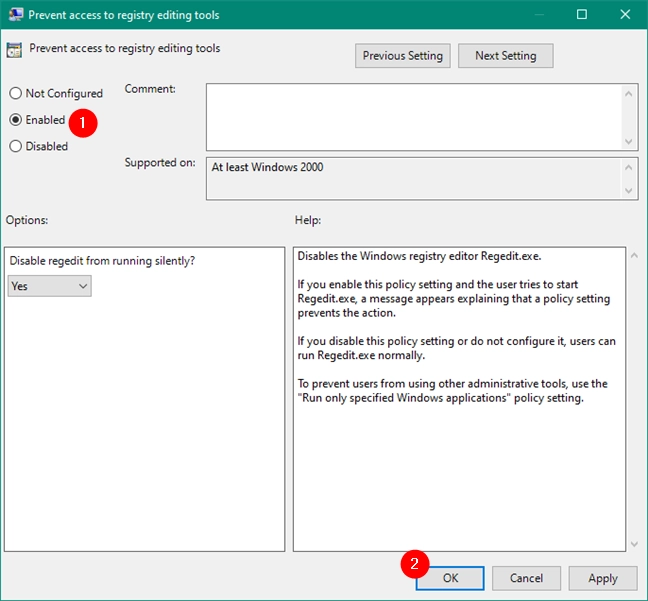The height and width of the screenshot is (601, 648).
Task: Click the Apply button
Action: [x=603, y=578]
